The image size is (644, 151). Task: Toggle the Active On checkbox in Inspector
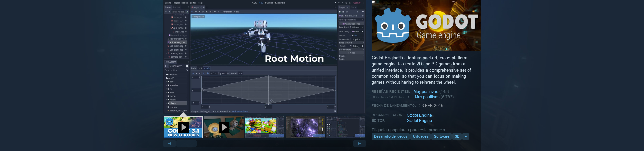353,35
